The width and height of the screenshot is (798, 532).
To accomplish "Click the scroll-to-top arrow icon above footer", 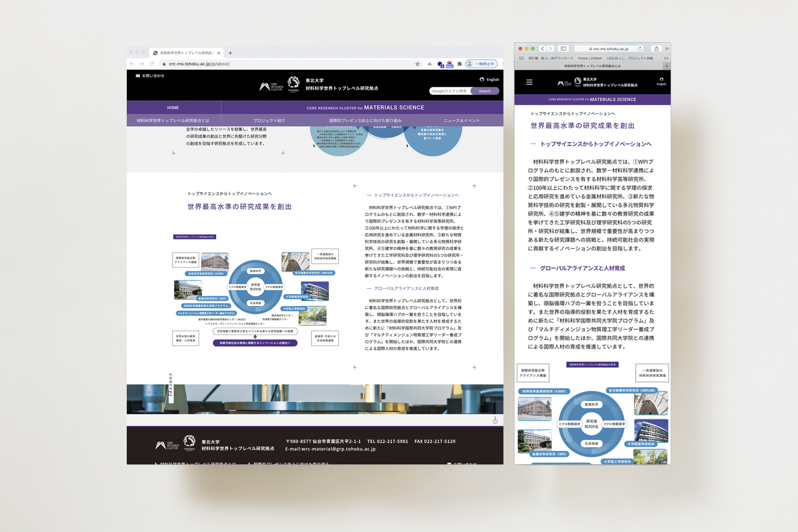I will (x=495, y=420).
